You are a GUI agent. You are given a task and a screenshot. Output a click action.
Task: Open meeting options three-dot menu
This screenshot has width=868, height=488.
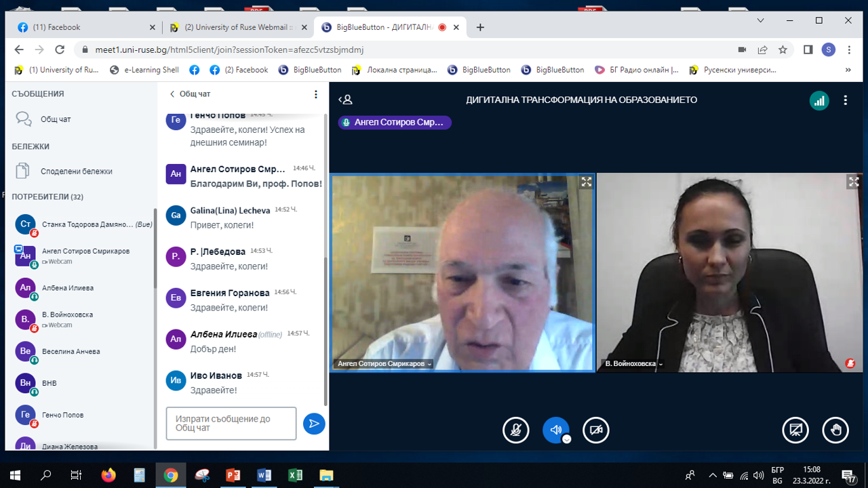pos(845,100)
